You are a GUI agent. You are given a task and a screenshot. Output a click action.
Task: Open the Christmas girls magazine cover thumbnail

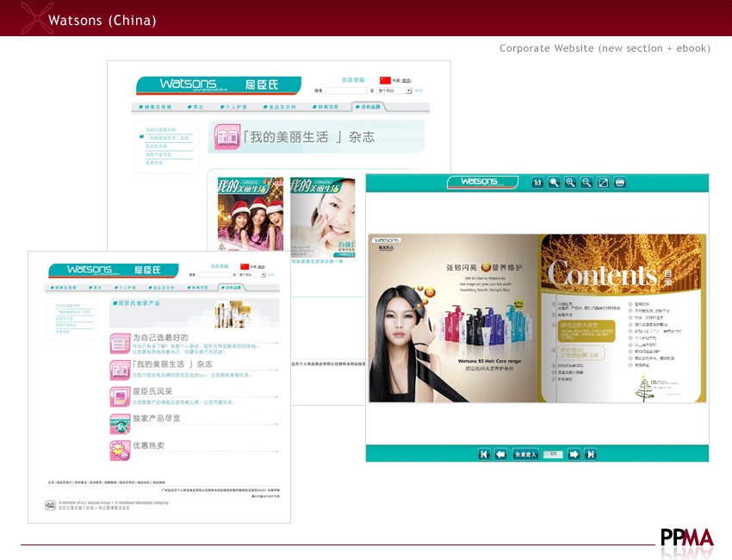tap(251, 214)
